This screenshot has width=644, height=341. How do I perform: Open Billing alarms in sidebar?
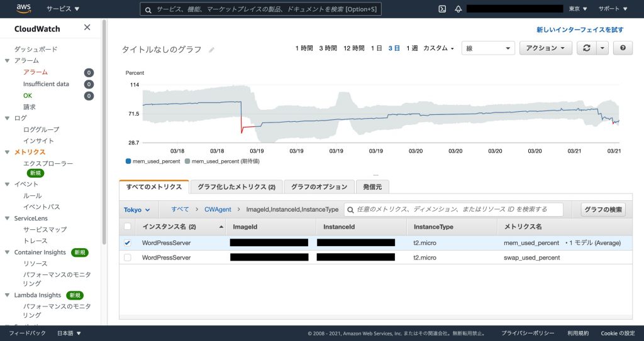point(29,107)
